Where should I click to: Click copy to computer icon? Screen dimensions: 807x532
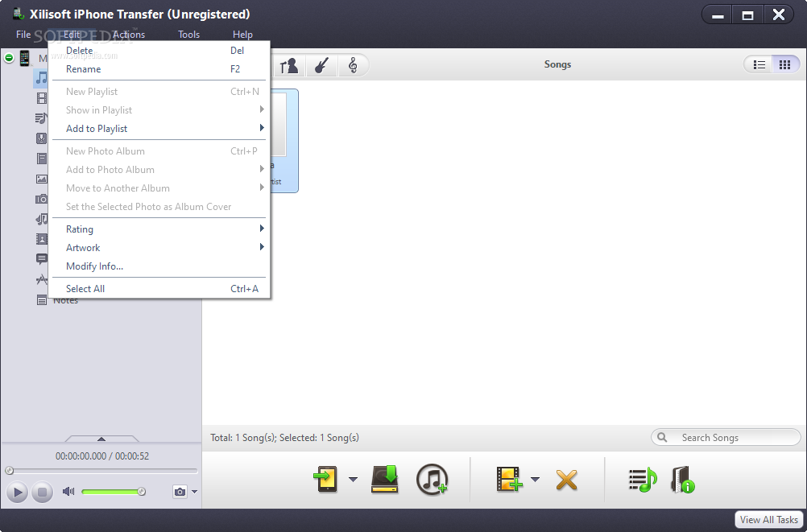(x=385, y=480)
